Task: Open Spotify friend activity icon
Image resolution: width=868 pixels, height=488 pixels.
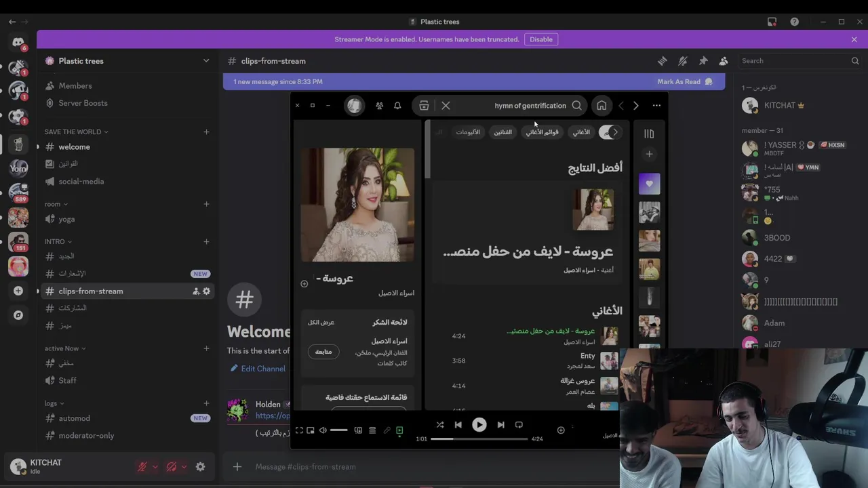Action: [x=379, y=106]
